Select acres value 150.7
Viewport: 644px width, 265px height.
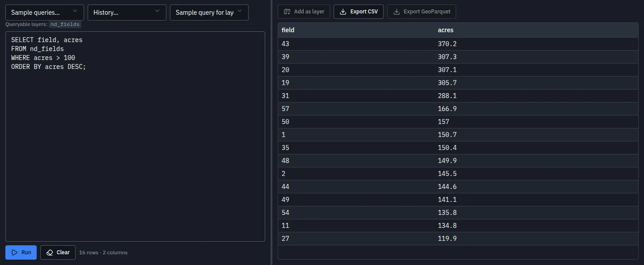536,135
